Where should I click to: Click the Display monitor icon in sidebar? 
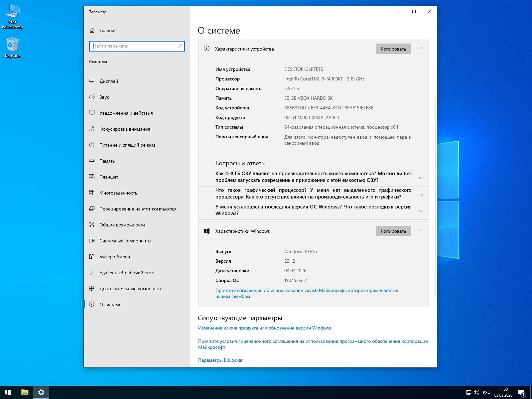(x=92, y=81)
